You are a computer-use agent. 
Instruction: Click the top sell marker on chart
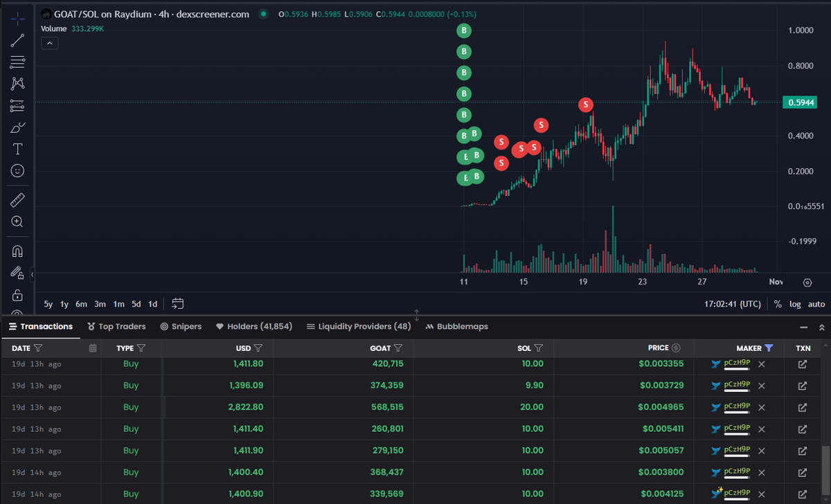(586, 105)
